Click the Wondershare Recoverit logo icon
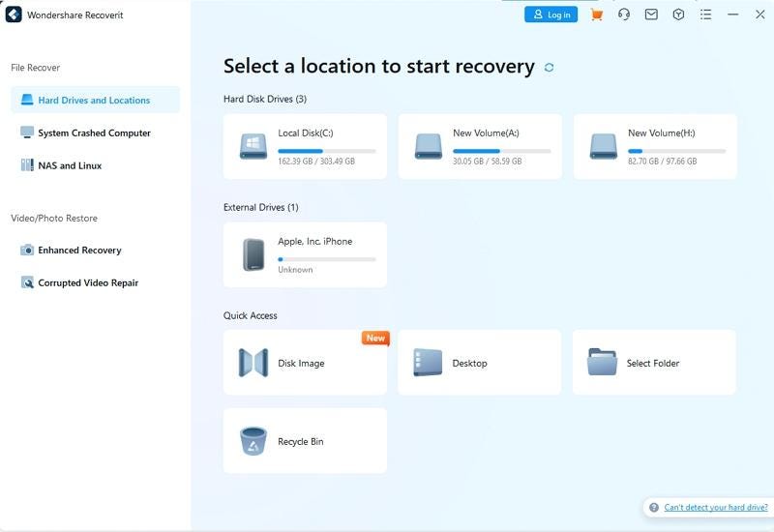The height and width of the screenshot is (532, 774). point(14,15)
